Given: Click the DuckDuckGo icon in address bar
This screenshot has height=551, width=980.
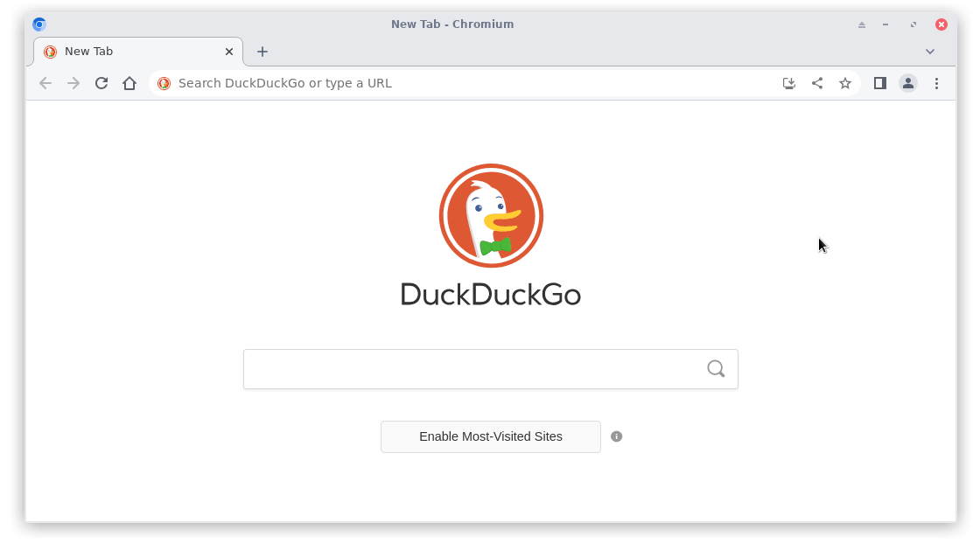Looking at the screenshot, I should pos(164,83).
